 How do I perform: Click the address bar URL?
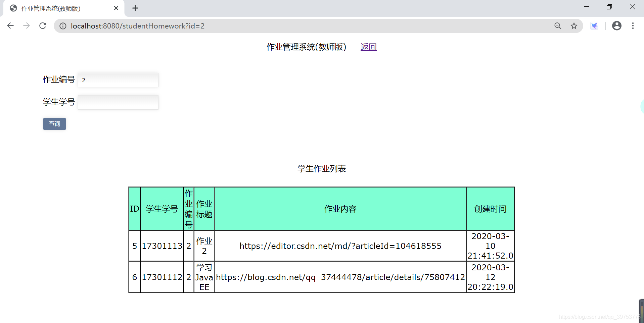click(138, 26)
